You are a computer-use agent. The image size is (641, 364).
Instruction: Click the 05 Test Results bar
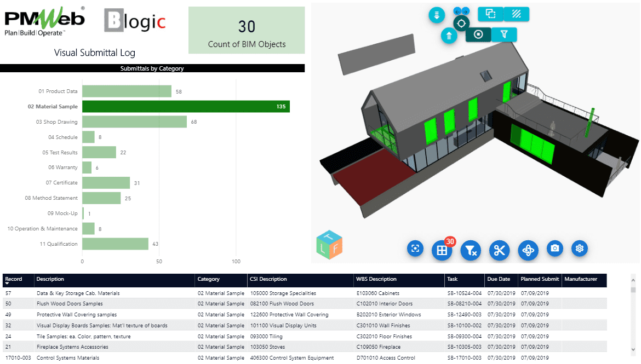[x=99, y=152]
